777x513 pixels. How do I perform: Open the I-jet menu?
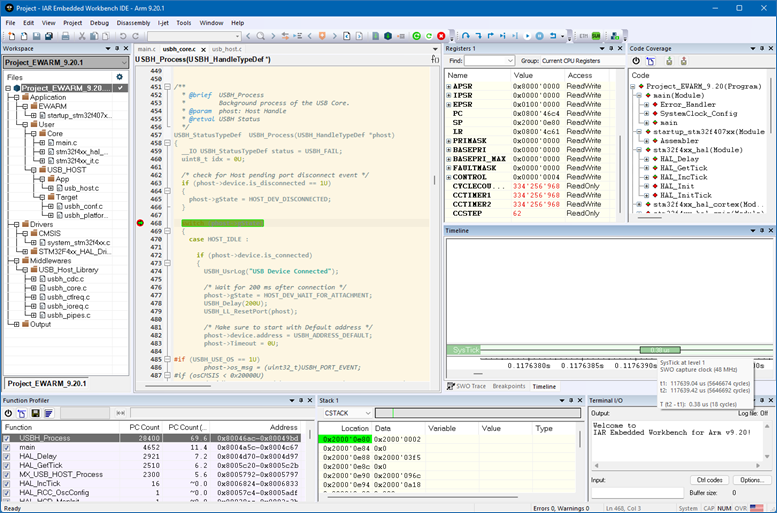(x=163, y=23)
